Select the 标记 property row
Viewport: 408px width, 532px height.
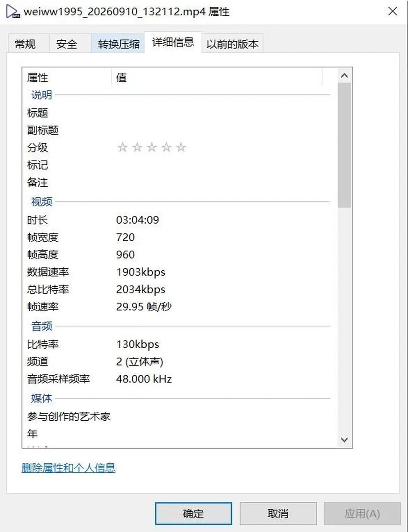click(x=176, y=165)
